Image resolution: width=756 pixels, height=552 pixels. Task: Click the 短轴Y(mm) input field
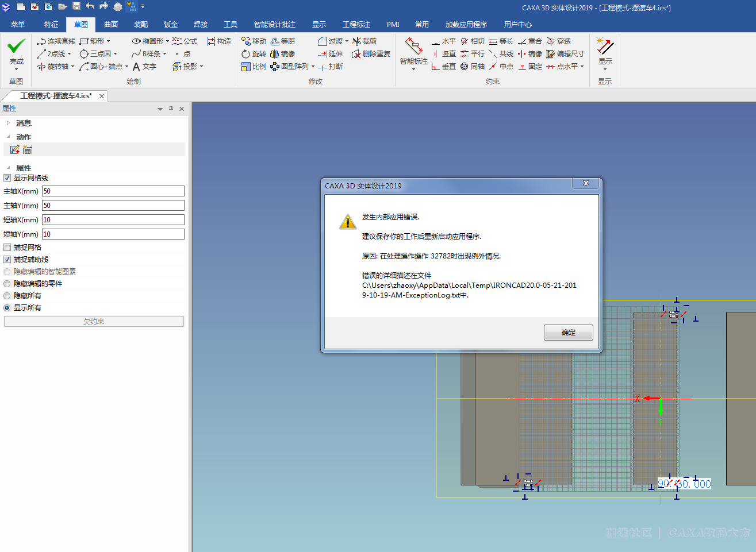pos(113,234)
